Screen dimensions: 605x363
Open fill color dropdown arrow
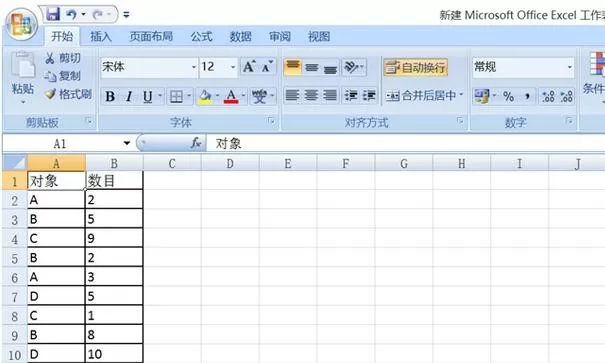217,96
